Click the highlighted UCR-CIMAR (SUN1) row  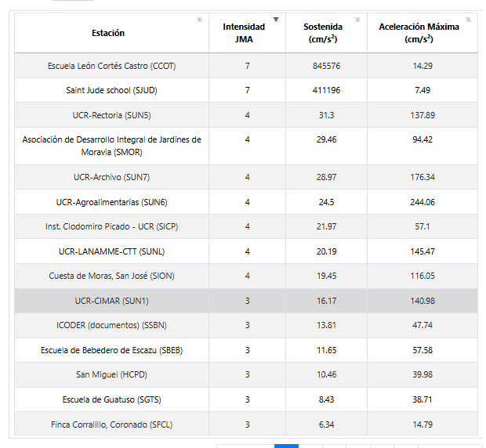coord(111,301)
